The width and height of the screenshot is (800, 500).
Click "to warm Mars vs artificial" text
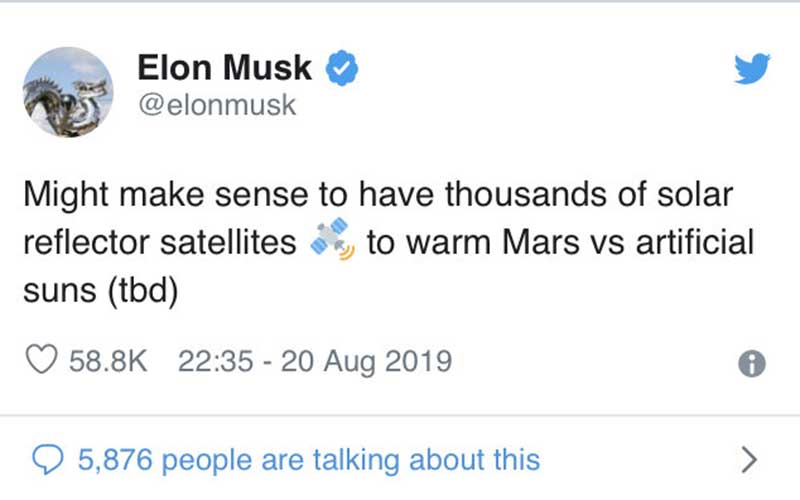coord(560,241)
